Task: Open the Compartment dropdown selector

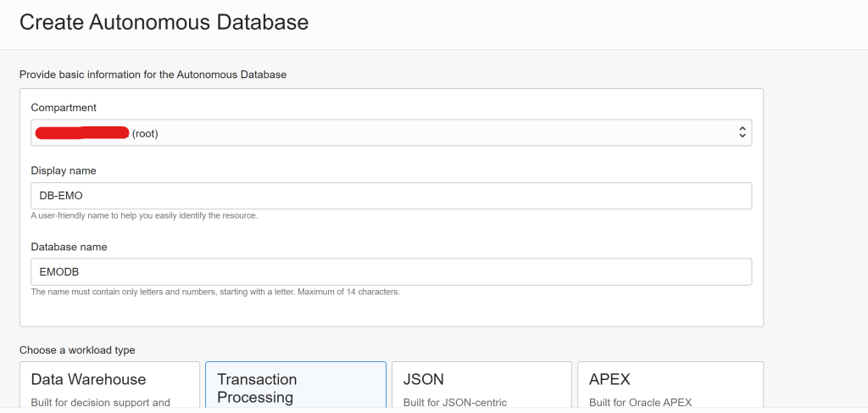Action: tap(390, 132)
